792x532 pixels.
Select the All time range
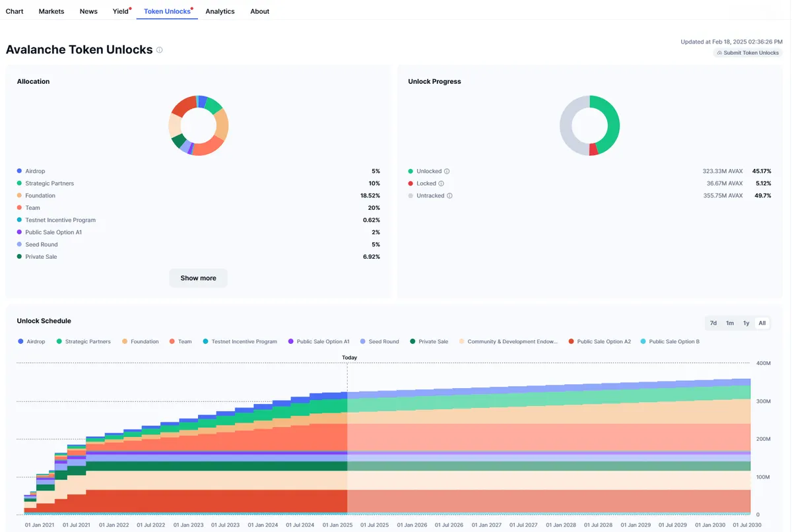pyautogui.click(x=762, y=323)
